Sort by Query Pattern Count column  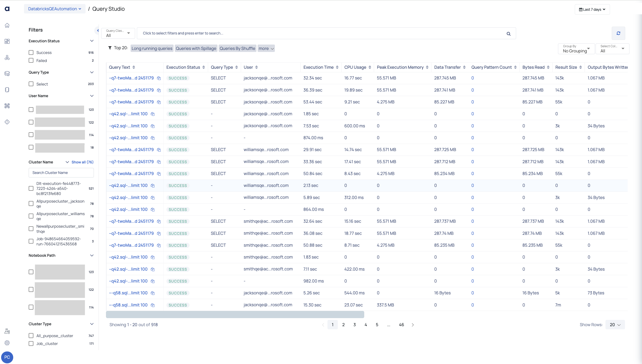click(x=515, y=67)
